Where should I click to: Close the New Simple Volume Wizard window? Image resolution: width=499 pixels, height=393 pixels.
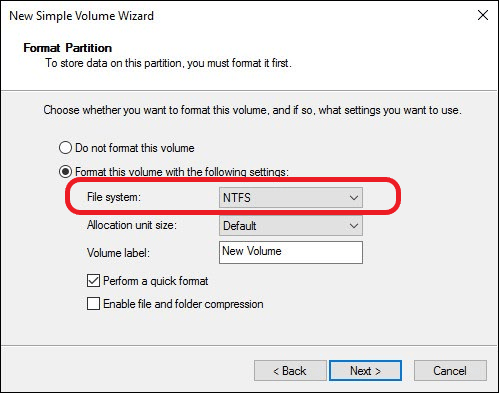click(483, 15)
